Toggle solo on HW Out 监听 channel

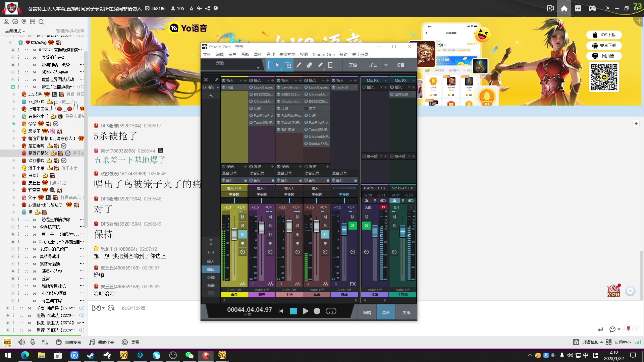(366, 226)
